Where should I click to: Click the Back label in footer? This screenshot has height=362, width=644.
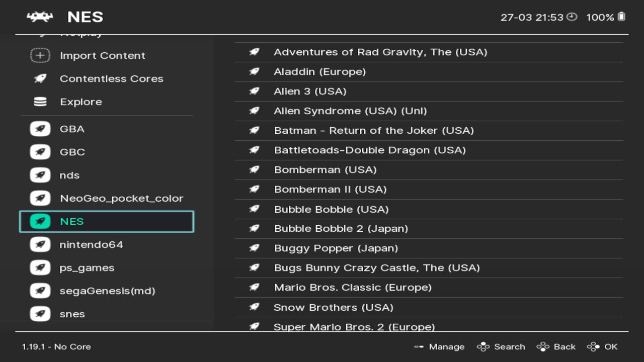coord(565,346)
